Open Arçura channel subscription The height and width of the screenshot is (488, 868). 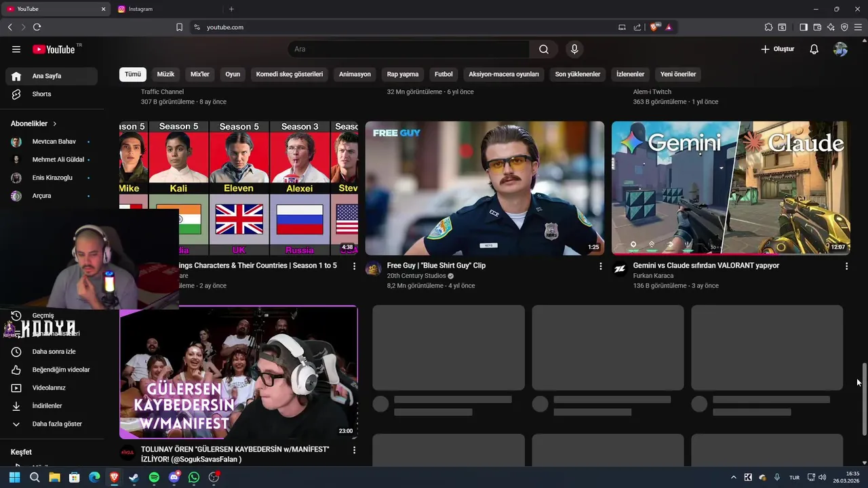(52, 196)
